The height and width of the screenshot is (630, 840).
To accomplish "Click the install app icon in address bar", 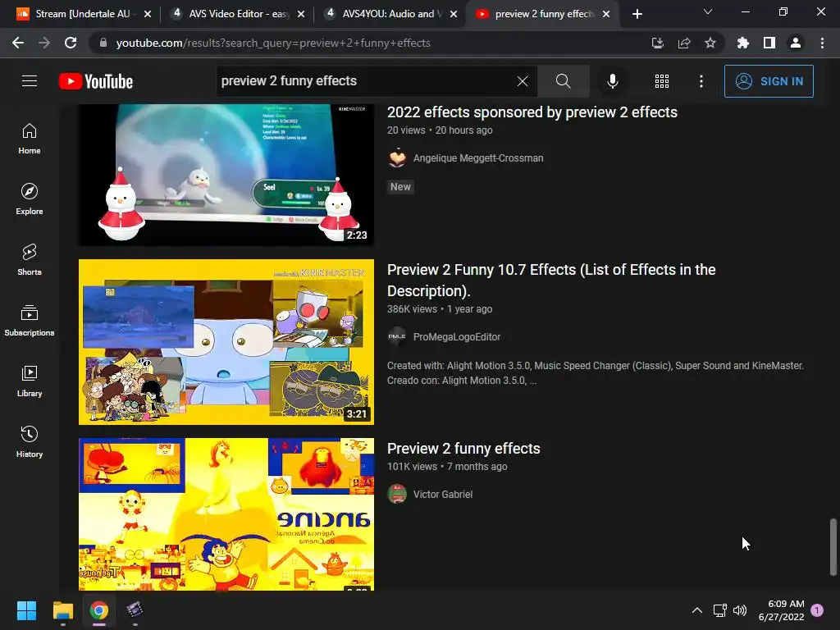I will [x=657, y=43].
